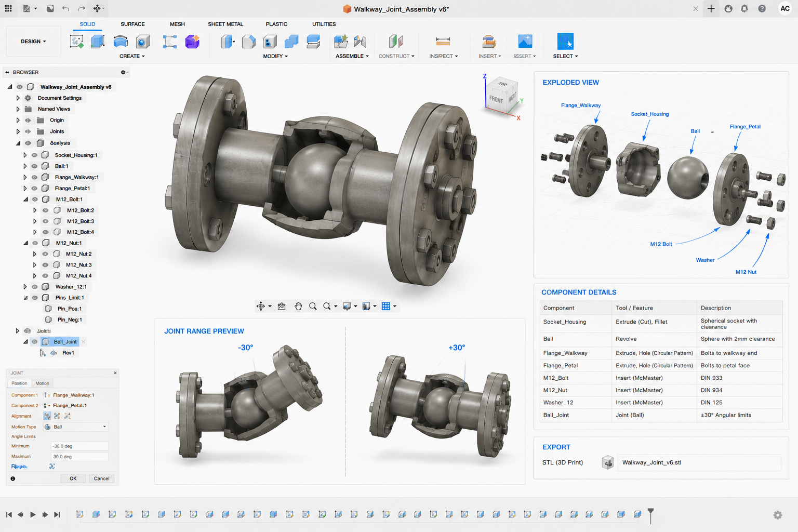Toggle visibility of Origin folder
Image resolution: width=798 pixels, height=532 pixels.
(x=28, y=120)
